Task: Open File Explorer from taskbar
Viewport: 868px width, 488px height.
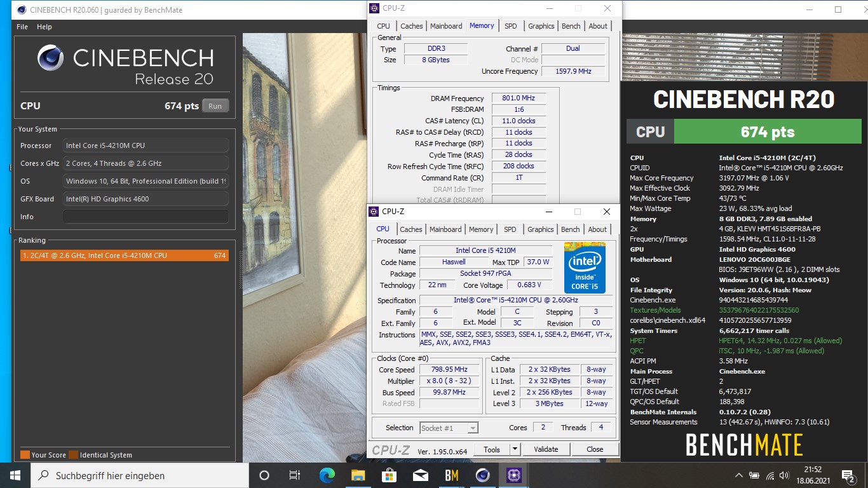Action: (358, 475)
